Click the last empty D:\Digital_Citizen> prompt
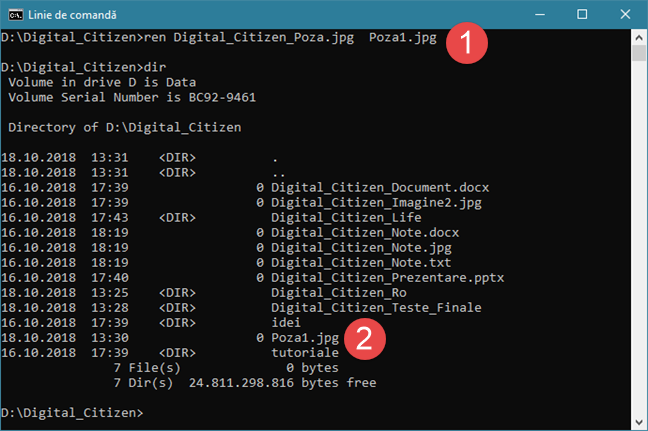 point(72,412)
